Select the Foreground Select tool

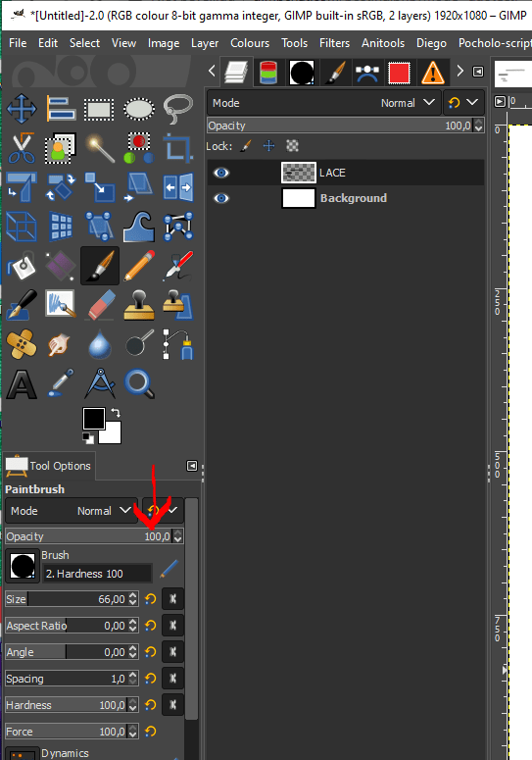click(x=61, y=148)
